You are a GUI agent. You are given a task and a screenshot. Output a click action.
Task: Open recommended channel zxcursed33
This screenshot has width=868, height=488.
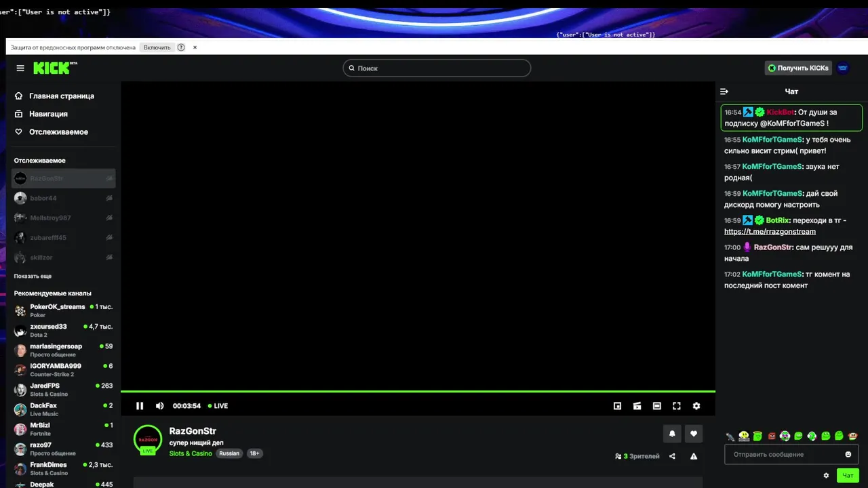coord(63,331)
